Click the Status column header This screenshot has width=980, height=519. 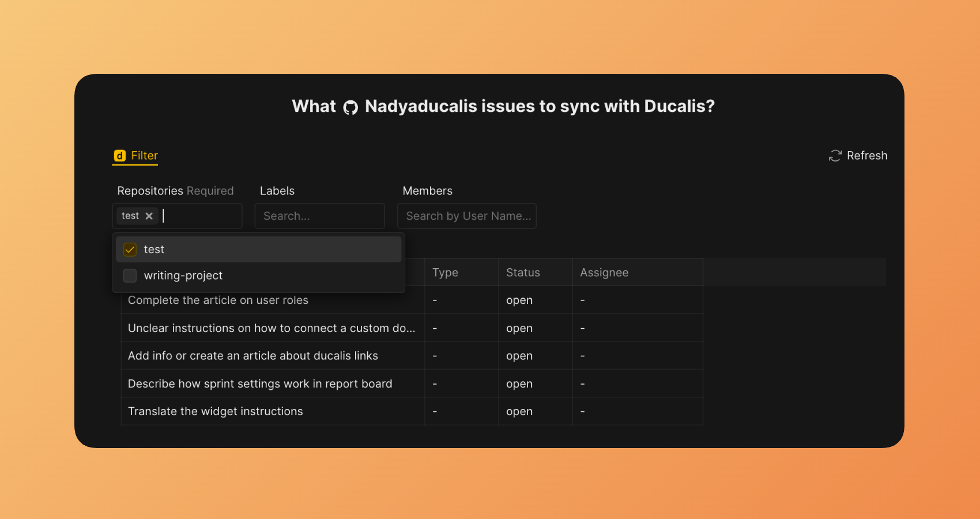tap(523, 273)
